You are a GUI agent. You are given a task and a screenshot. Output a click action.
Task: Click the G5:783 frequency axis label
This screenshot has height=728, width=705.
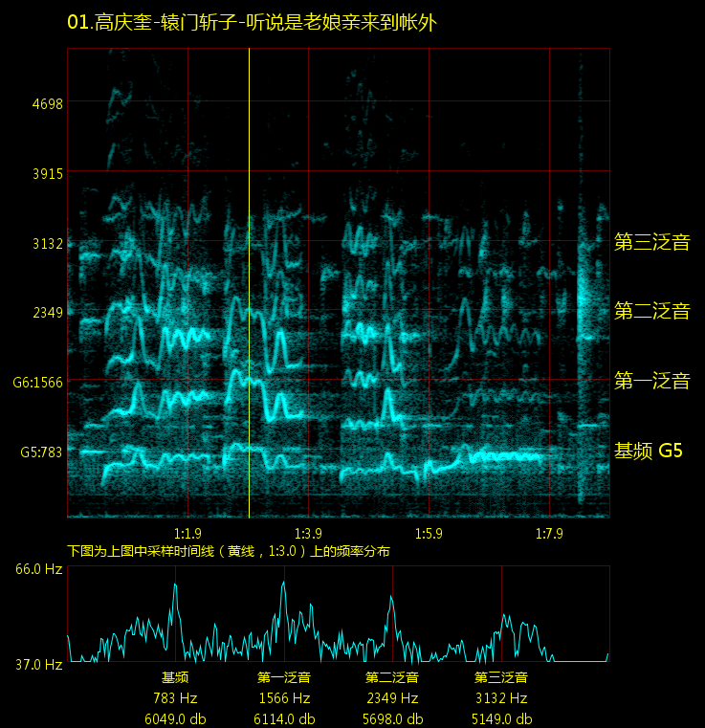[x=38, y=452]
